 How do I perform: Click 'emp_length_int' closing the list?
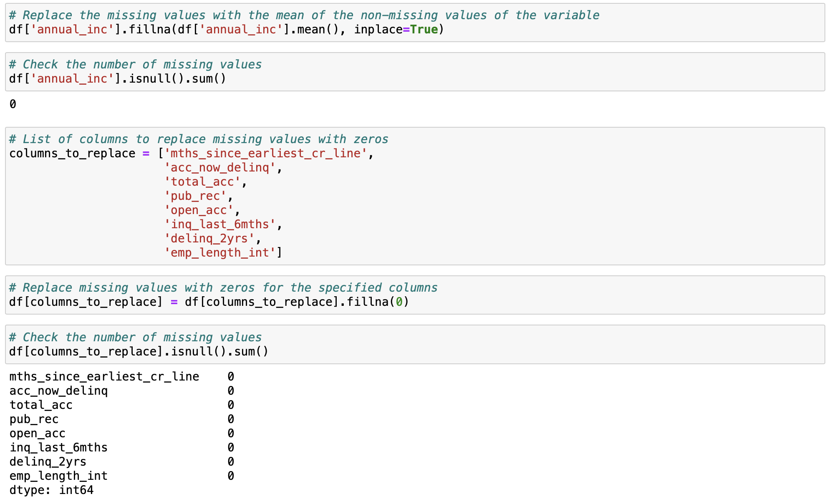pyautogui.click(x=220, y=253)
